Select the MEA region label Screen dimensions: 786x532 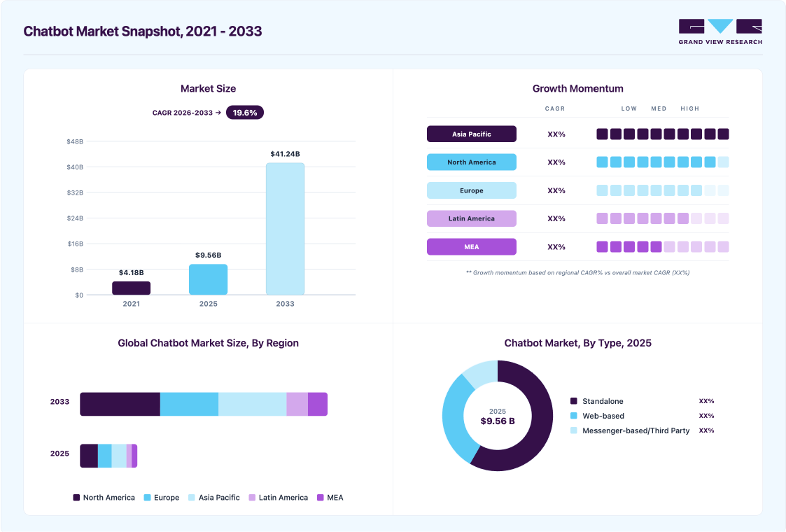[x=471, y=246]
